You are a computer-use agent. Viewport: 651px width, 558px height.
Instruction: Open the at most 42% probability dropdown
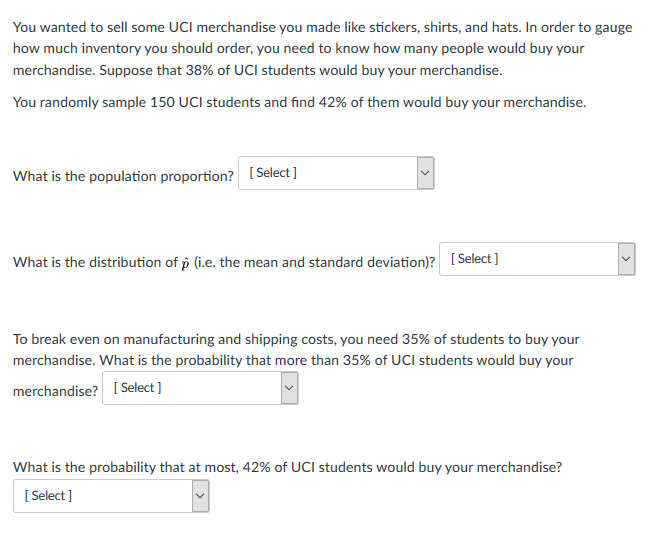[x=110, y=496]
